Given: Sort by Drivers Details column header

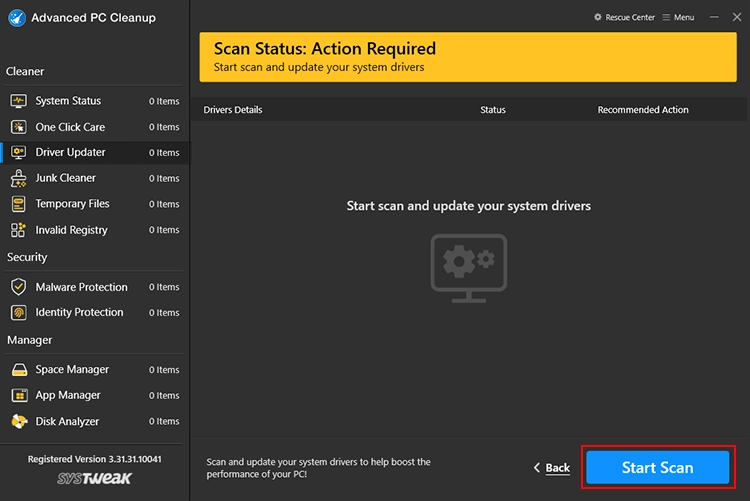Looking at the screenshot, I should (233, 110).
